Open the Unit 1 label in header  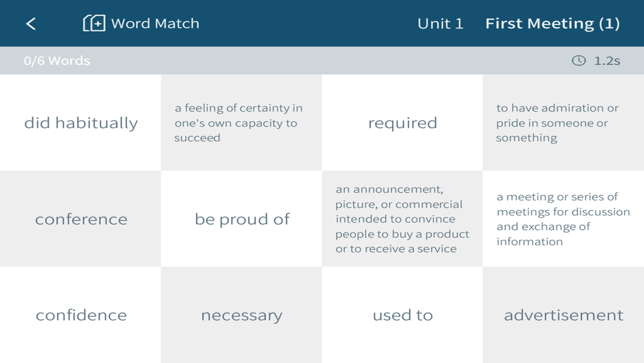[x=440, y=23]
